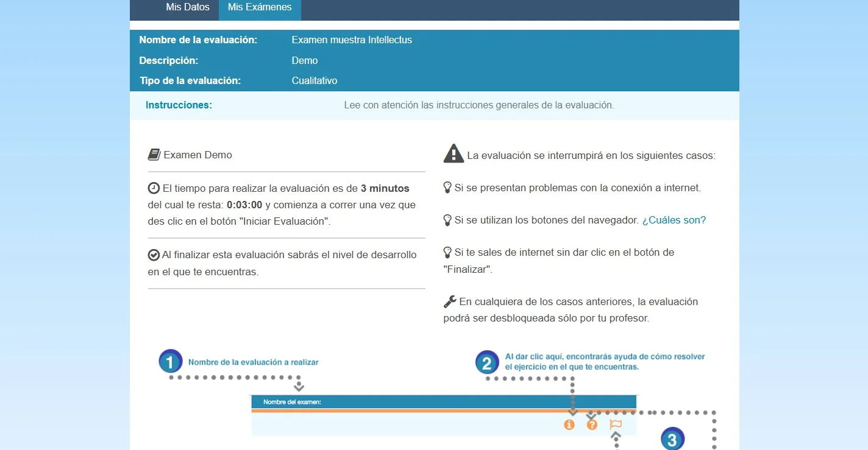Click the 'Instrucciones:' label
Screen dimensions: 868x450
coord(179,105)
